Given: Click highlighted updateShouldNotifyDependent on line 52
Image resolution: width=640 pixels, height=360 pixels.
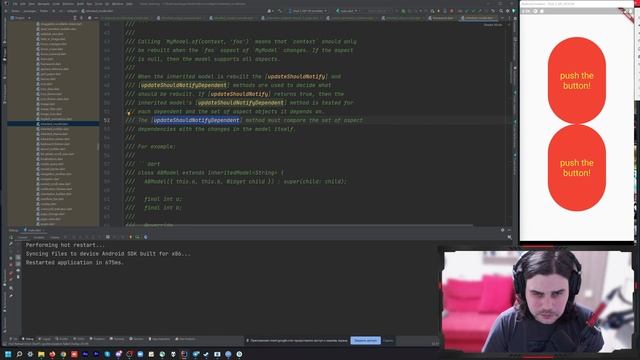Looking at the screenshot, I should point(196,120).
